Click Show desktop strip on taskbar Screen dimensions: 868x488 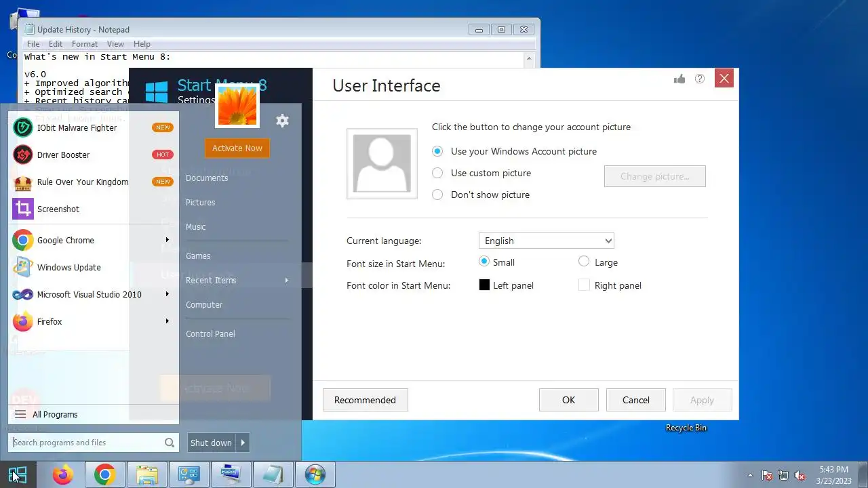click(863, 474)
